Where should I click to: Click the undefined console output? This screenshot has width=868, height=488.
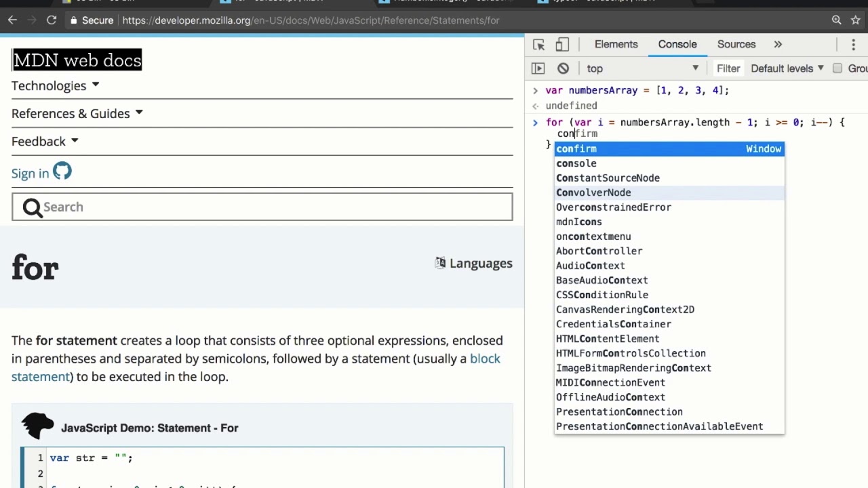coord(572,106)
